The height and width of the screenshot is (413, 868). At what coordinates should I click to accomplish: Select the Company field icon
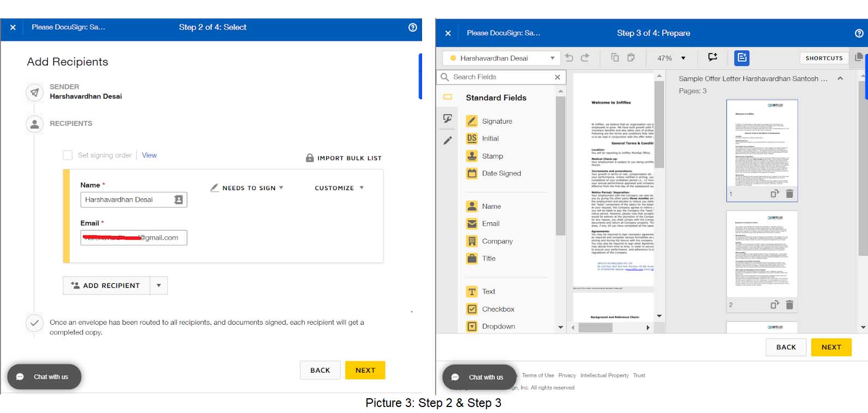click(472, 241)
